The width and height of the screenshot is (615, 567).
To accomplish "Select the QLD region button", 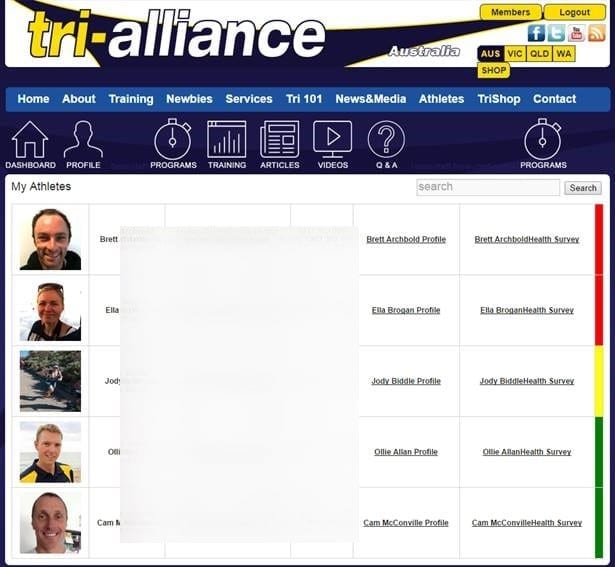I will 540,54.
